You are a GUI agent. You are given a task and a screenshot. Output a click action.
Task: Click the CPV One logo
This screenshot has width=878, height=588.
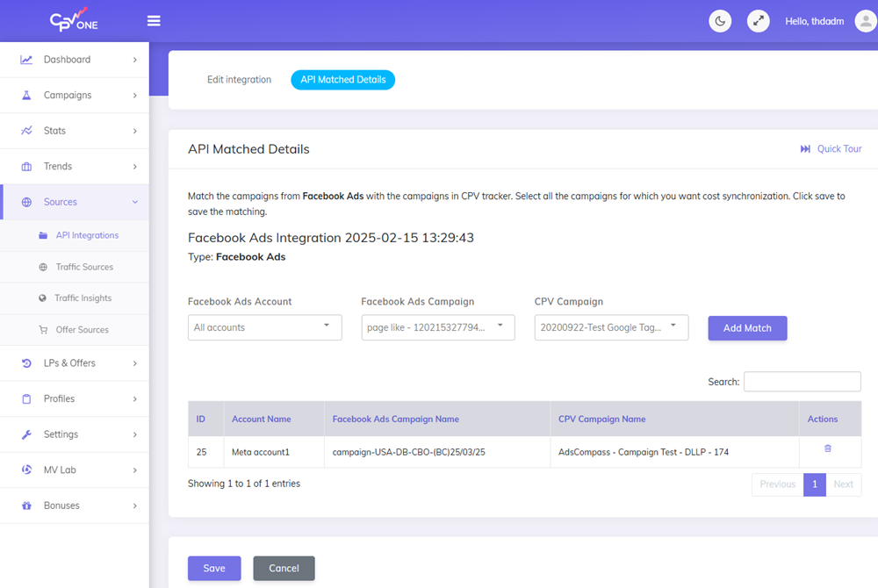74,19
